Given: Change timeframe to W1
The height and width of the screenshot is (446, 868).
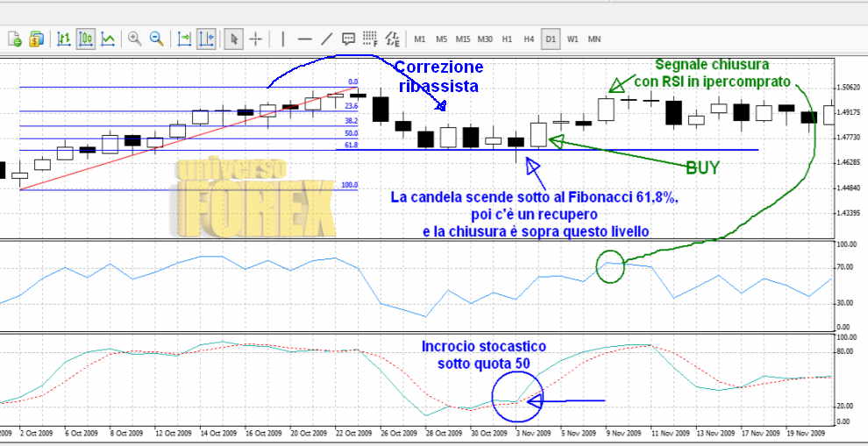Looking at the screenshot, I should [x=573, y=39].
